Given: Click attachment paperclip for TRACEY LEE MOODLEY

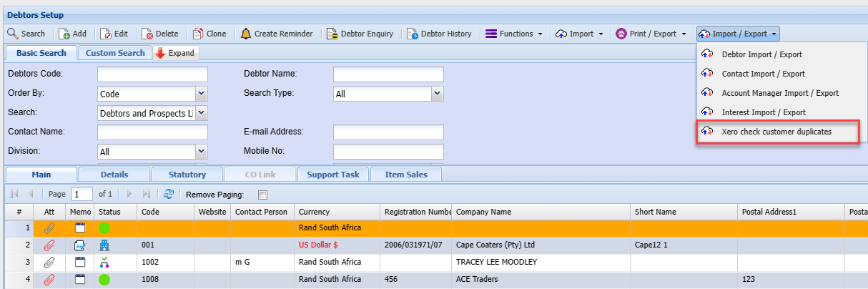Looking at the screenshot, I should (49, 263).
